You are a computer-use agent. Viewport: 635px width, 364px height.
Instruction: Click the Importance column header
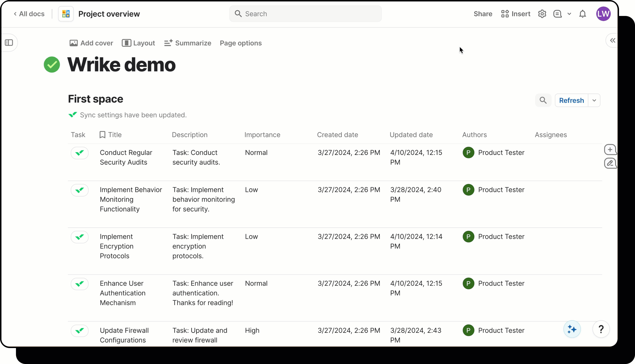click(262, 135)
